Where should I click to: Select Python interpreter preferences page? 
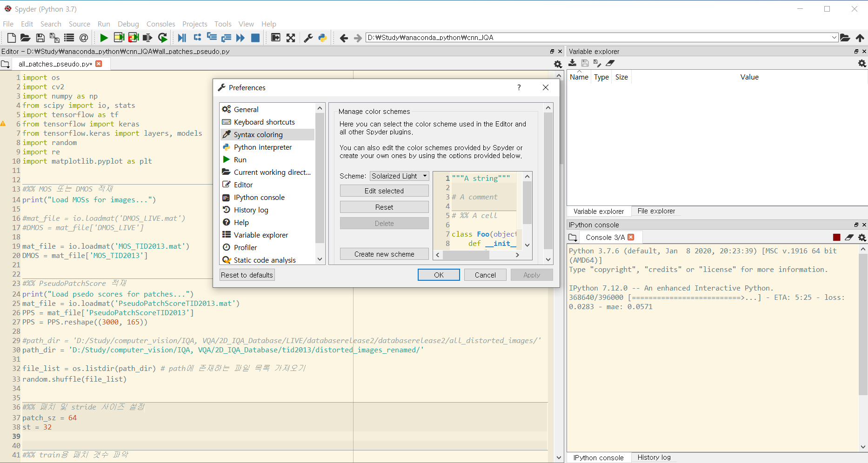click(x=267, y=147)
